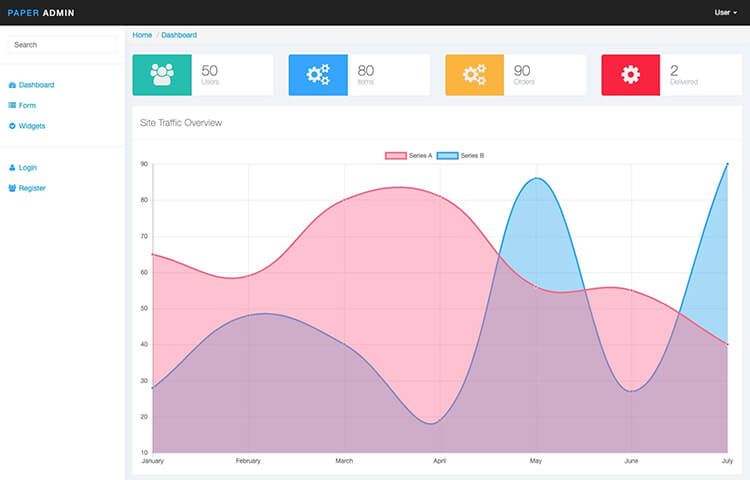The height and width of the screenshot is (480, 750).
Task: Click the Site Traffic Overview heading
Action: (181, 123)
